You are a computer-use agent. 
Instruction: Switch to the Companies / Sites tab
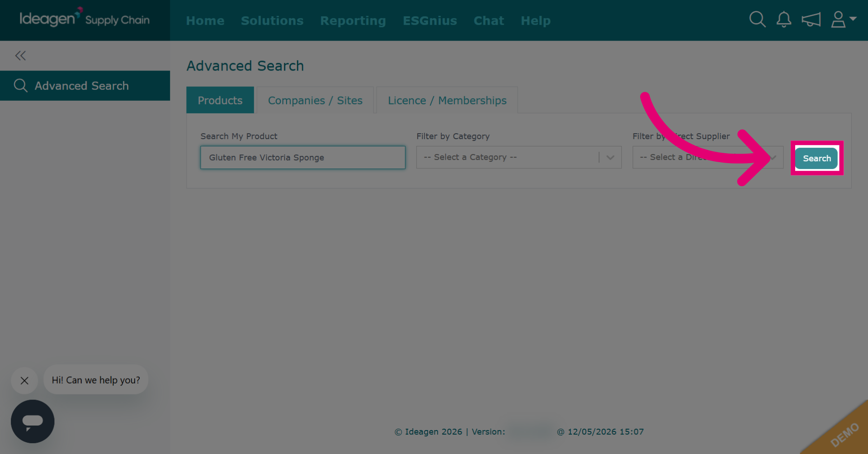[315, 100]
